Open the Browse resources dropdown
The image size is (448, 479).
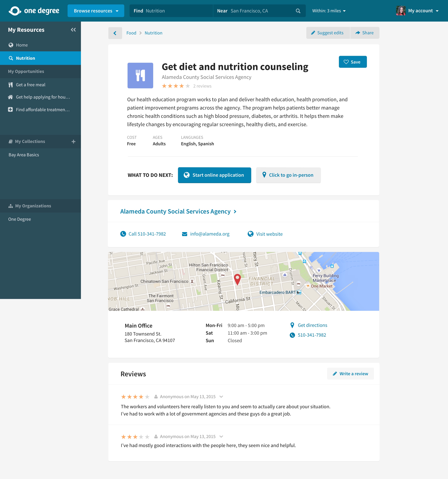[x=96, y=11]
